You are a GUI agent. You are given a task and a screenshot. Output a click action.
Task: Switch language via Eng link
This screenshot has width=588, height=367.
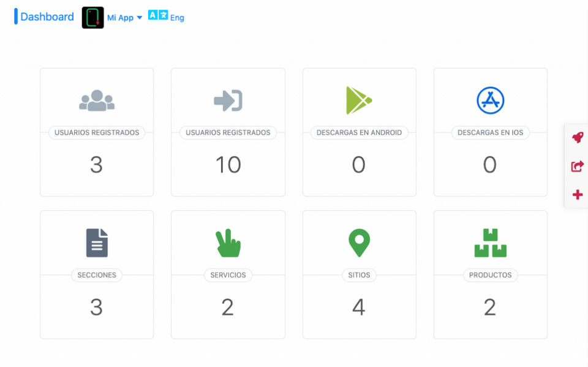177,18
